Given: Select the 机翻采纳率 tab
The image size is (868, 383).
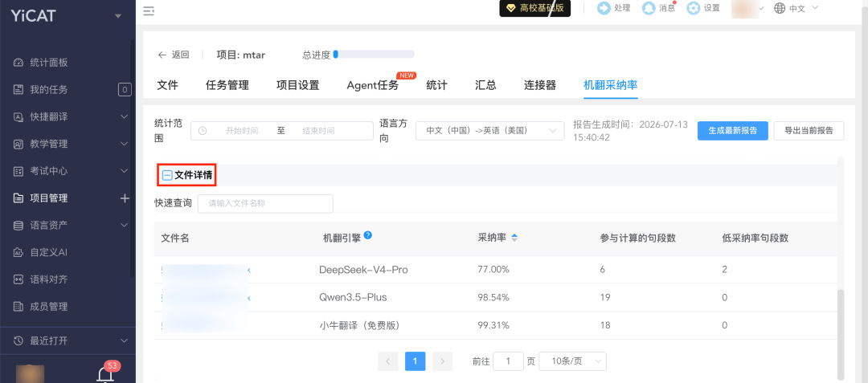Looking at the screenshot, I should (x=611, y=85).
